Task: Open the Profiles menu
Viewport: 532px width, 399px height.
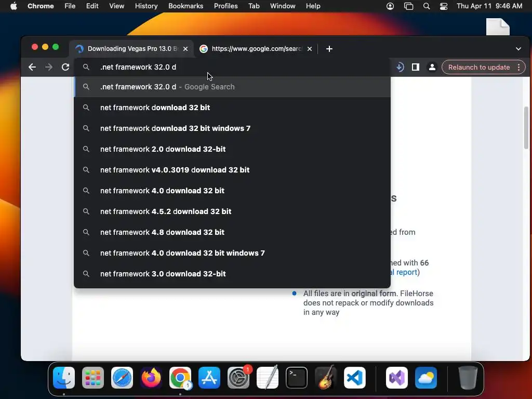Action: [x=225, y=6]
